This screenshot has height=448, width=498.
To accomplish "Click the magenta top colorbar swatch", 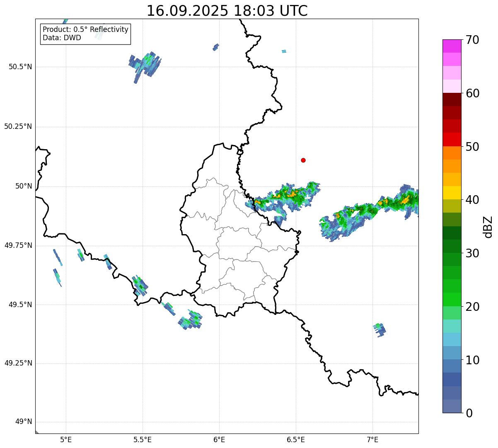I will coord(452,46).
